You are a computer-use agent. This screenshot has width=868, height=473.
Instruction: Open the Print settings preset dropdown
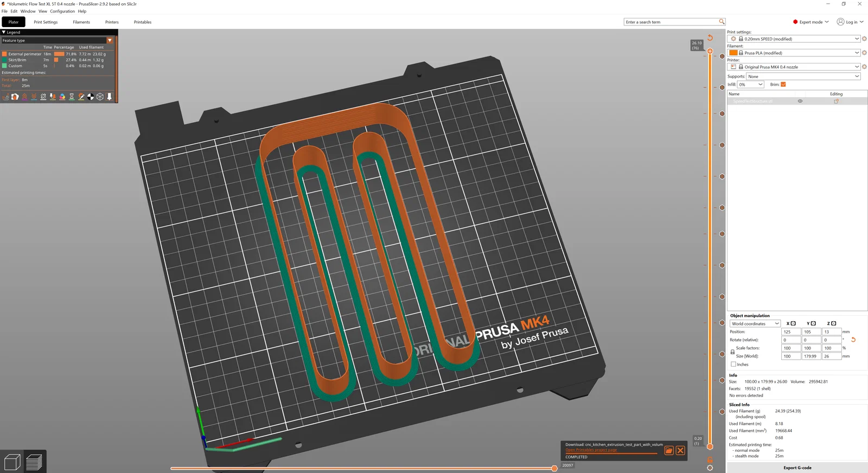(x=795, y=39)
